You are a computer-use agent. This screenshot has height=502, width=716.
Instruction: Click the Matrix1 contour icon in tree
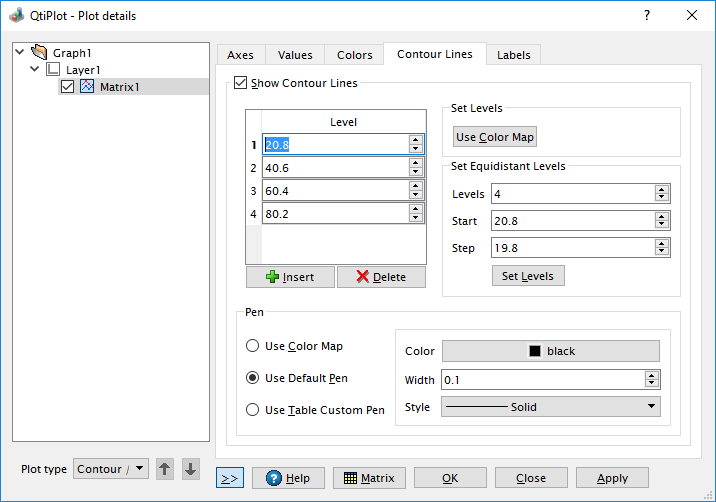87,87
